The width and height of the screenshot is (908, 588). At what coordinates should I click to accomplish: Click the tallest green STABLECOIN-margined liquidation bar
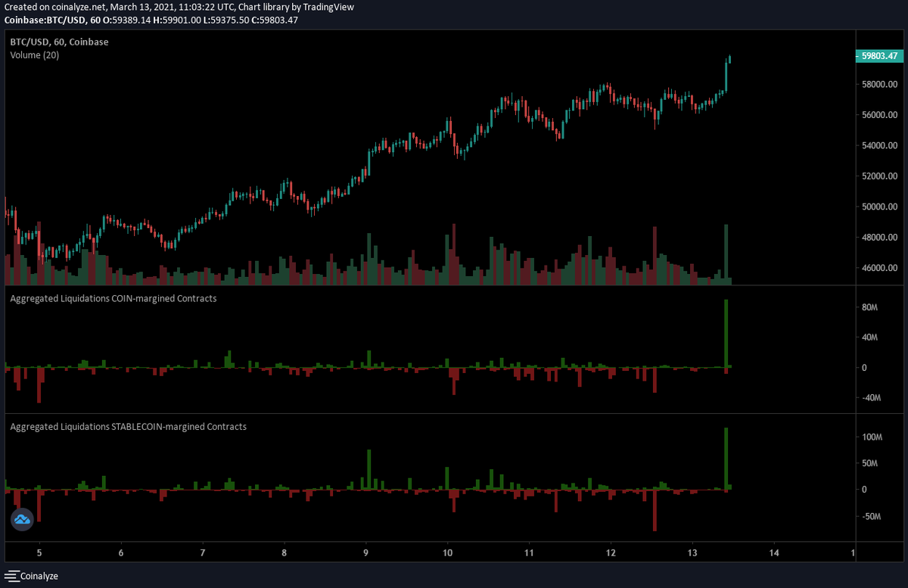tap(726, 459)
